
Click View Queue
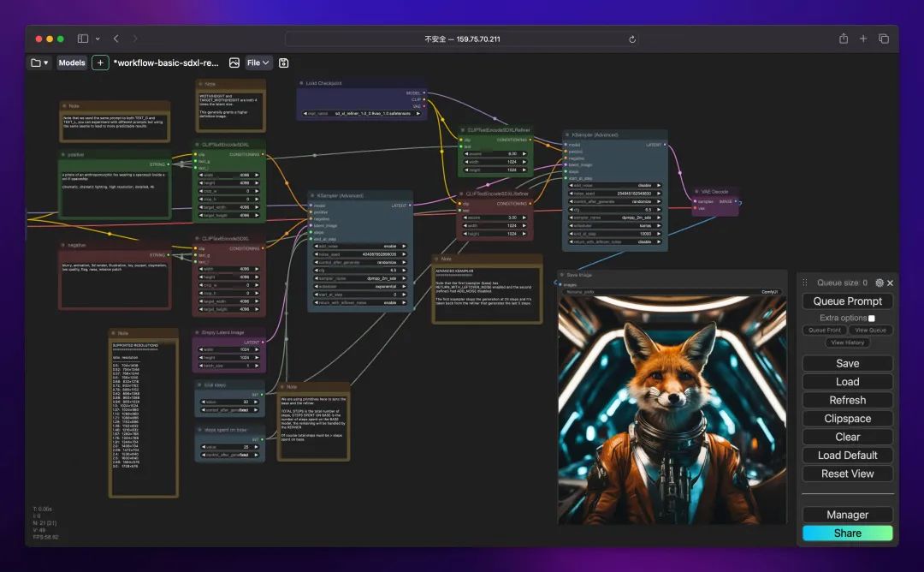tap(870, 331)
